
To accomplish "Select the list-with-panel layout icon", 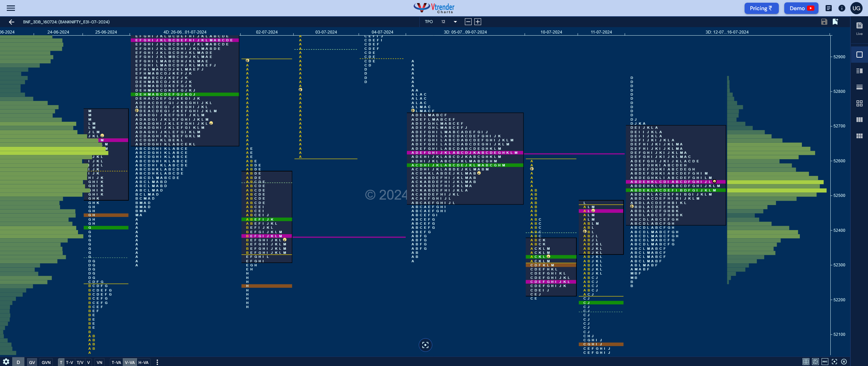I will pos(860,71).
